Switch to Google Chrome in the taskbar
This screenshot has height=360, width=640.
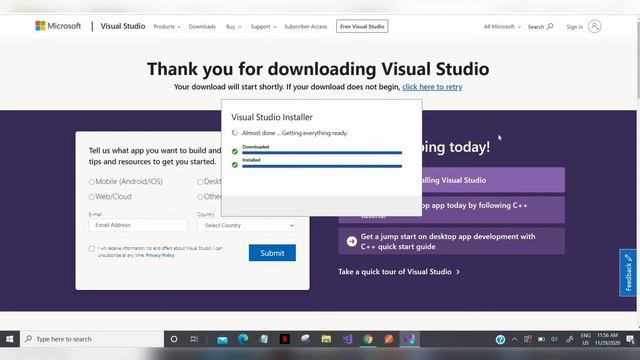[368, 339]
